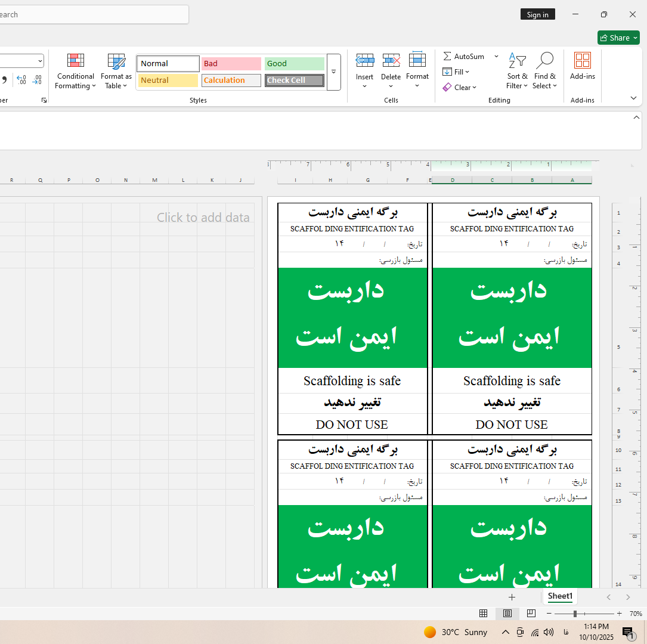This screenshot has width=647, height=644.
Task: Click the Delete cells icon
Action: coord(391,60)
